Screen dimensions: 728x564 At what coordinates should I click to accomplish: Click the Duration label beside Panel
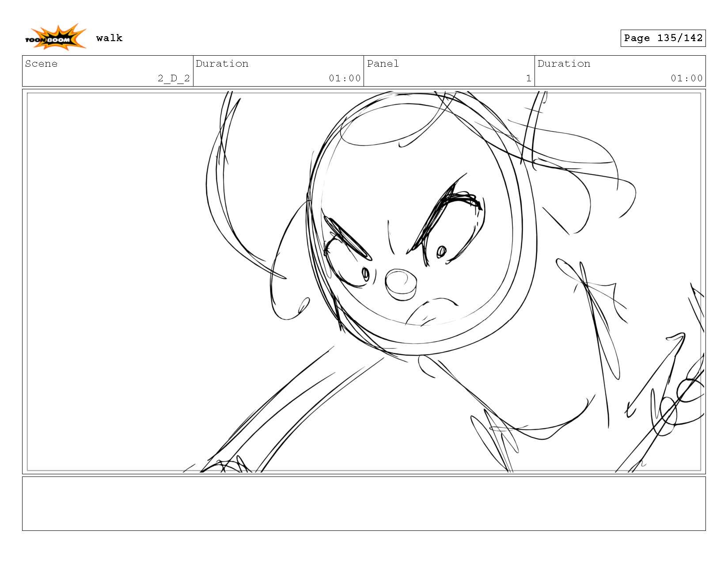click(x=564, y=64)
